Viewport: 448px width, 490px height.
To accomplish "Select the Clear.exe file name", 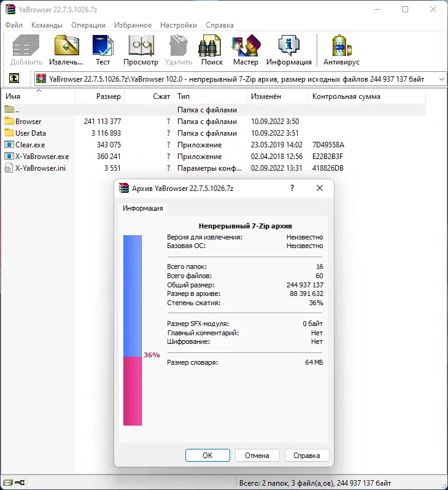I will click(30, 145).
